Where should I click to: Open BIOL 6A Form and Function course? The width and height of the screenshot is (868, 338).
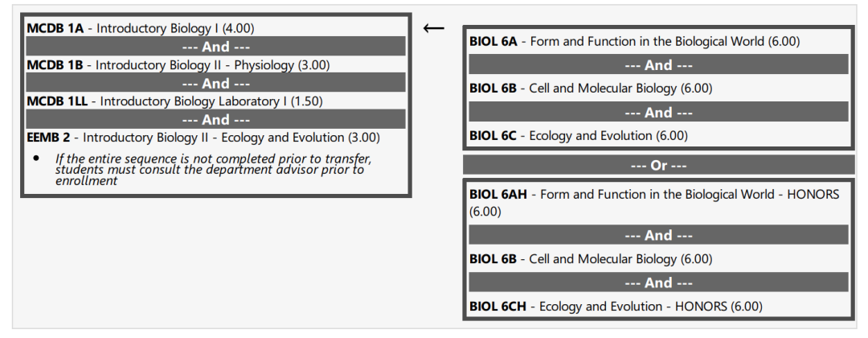[634, 42]
